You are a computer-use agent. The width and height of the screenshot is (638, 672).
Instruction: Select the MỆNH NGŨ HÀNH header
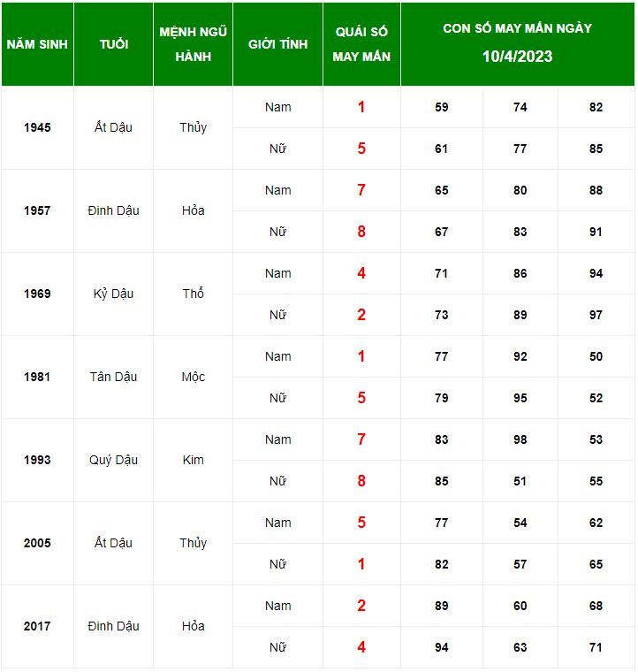coord(193,44)
